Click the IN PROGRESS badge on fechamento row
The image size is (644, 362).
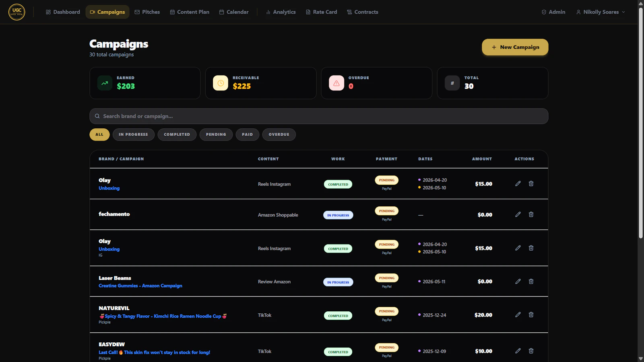coord(338,215)
